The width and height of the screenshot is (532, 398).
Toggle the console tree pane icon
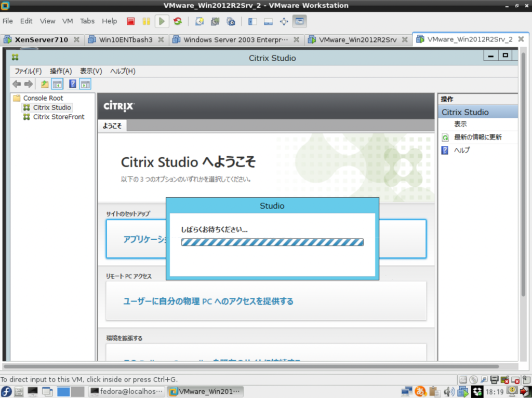57,84
